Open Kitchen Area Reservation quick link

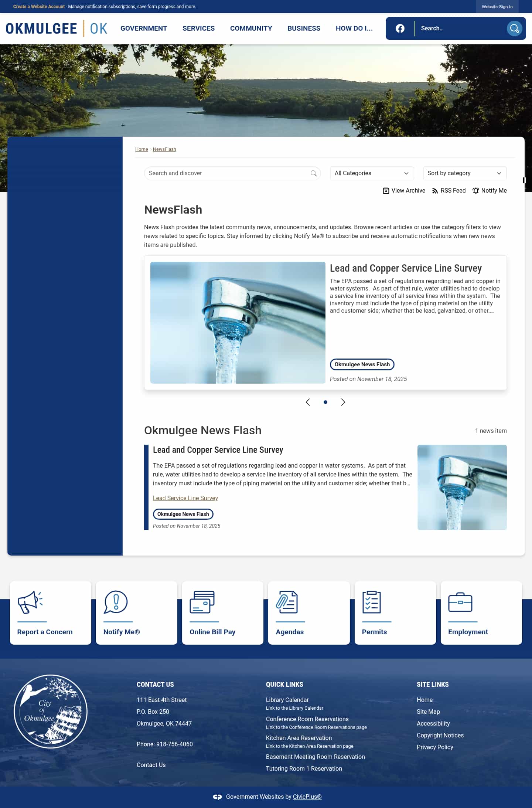pyautogui.click(x=299, y=738)
